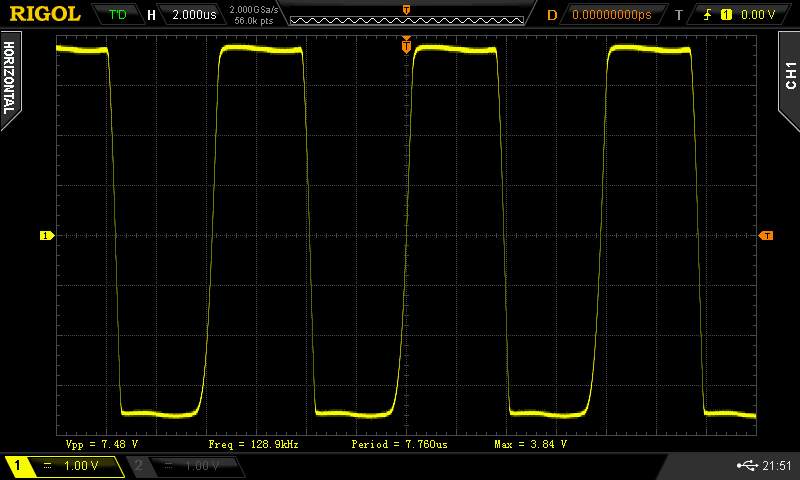Click the waveform memory position bar

[405, 15]
